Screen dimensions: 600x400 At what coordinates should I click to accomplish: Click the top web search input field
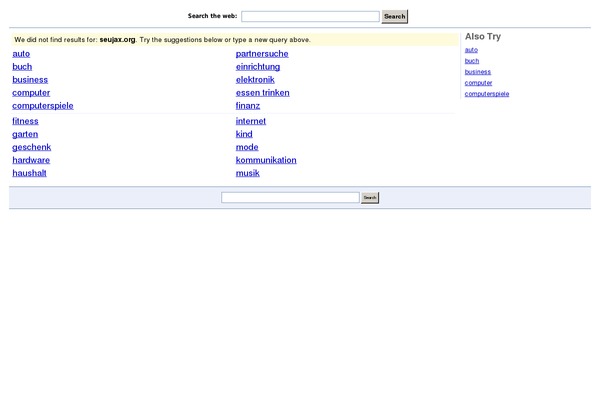(310, 17)
